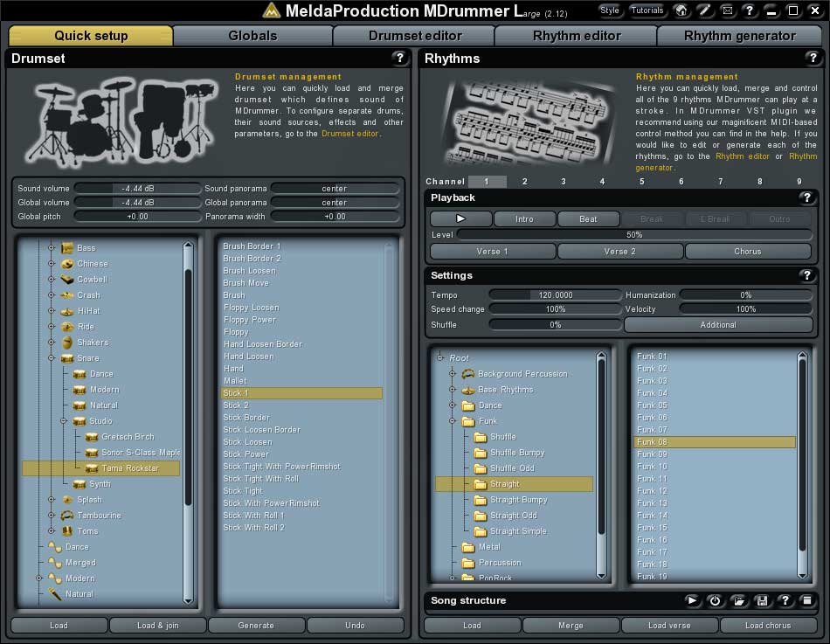Select rhythm channel 9

point(799,182)
